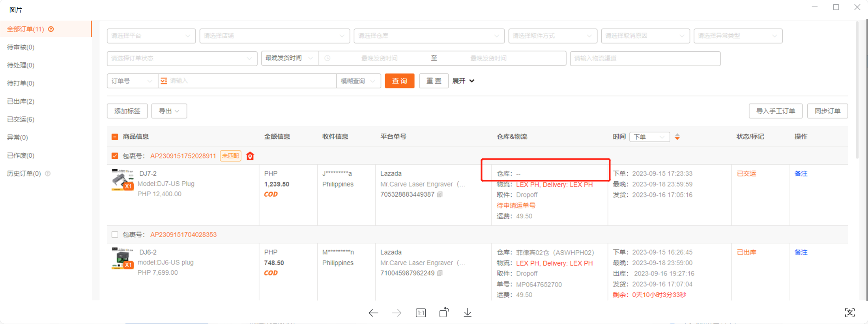Select 已出库(2) tab

(21, 101)
